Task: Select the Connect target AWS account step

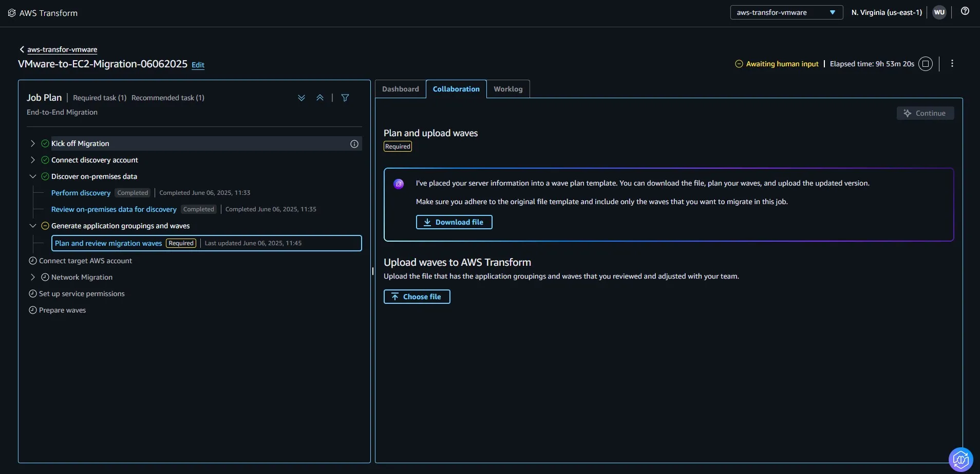Action: (x=85, y=261)
